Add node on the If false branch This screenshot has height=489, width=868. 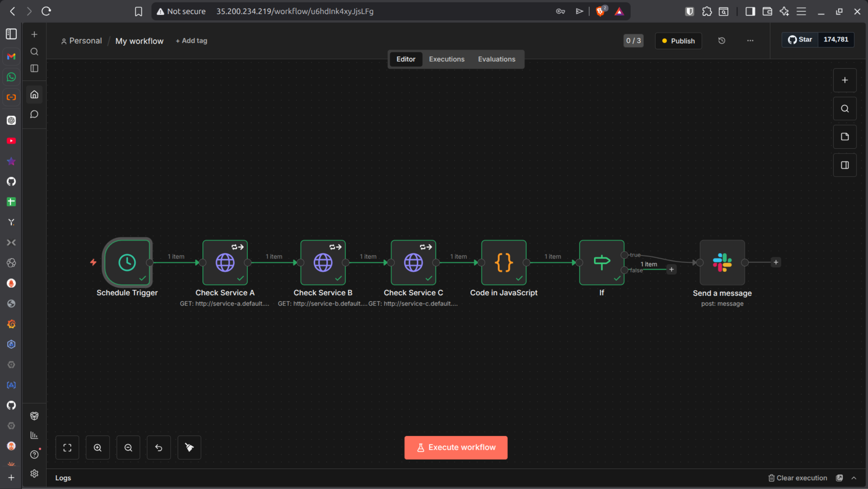coord(671,269)
